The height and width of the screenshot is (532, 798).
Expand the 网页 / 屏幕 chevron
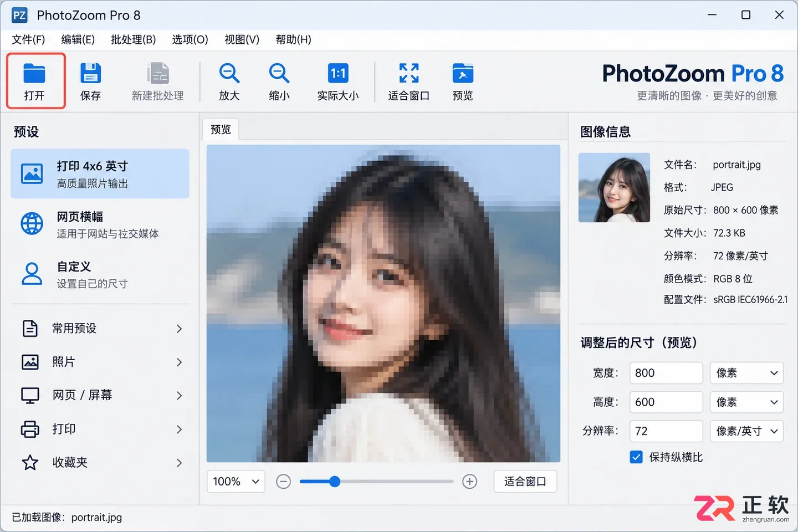pos(179,395)
